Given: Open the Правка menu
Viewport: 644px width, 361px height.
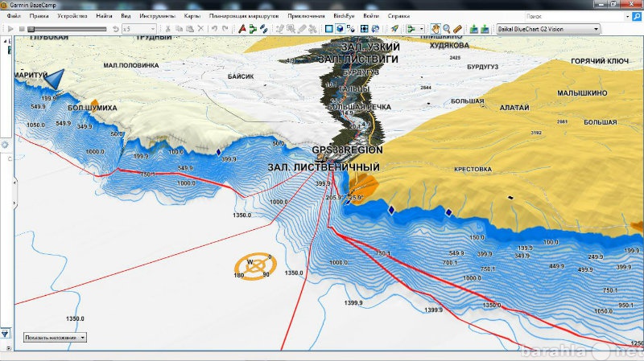Looking at the screenshot, I should click(39, 16).
